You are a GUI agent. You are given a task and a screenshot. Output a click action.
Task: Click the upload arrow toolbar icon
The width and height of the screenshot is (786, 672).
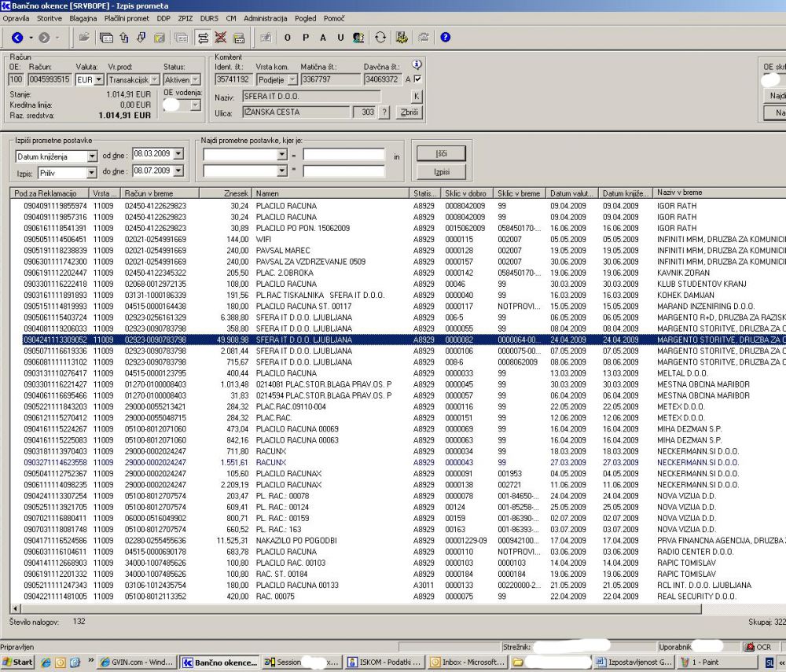click(x=123, y=37)
